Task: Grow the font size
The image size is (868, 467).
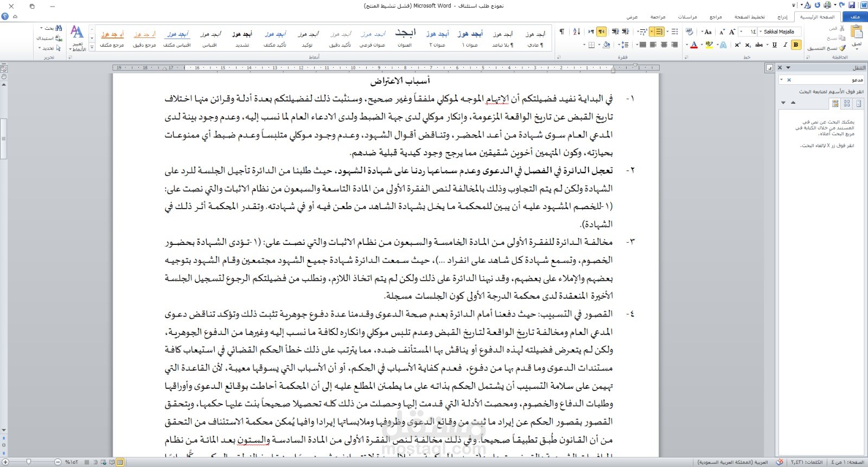Action: [x=732, y=32]
